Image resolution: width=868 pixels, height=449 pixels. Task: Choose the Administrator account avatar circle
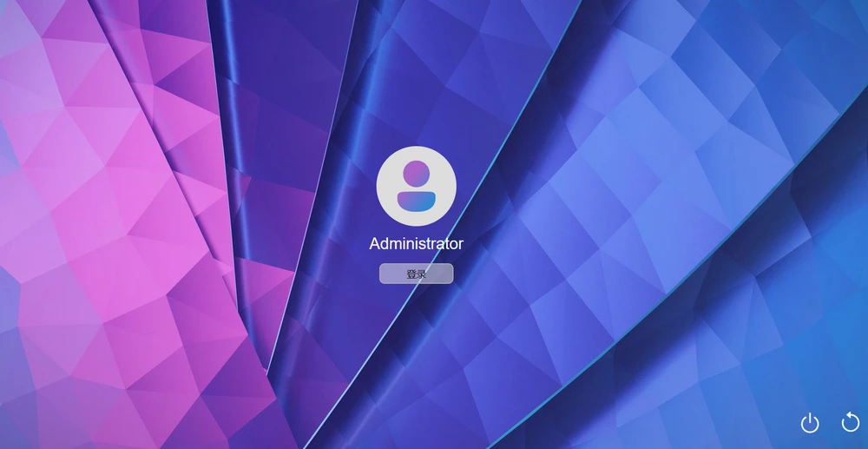coord(416,186)
